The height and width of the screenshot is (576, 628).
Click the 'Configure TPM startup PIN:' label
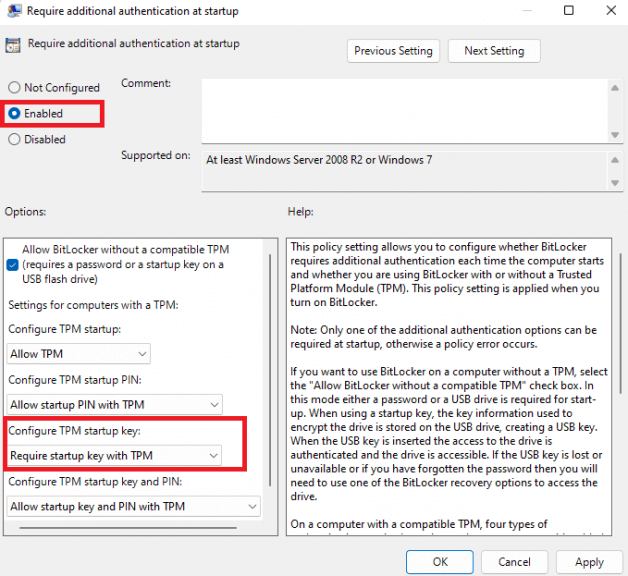(75, 380)
